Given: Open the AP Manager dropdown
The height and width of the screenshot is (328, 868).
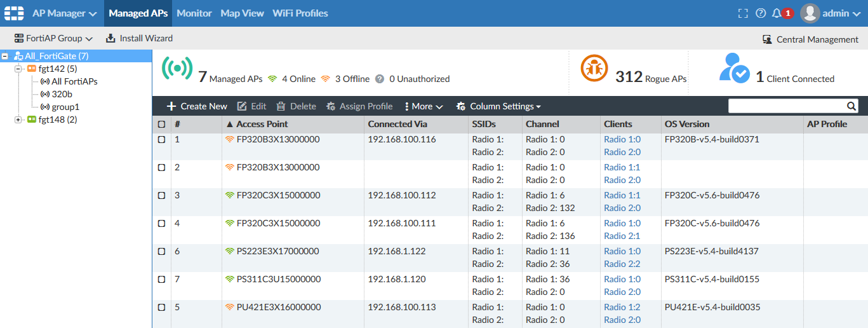Looking at the screenshot, I should click(x=65, y=13).
